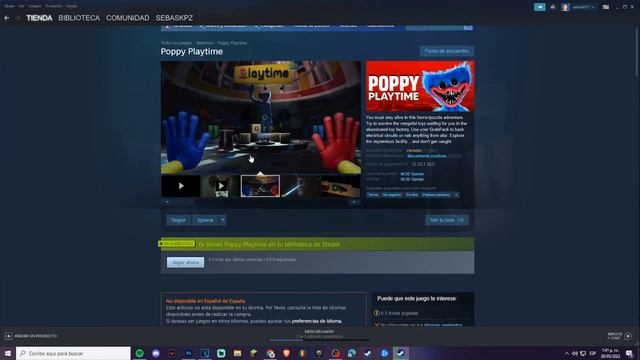Open Microsoft Edge from the taskbar
The height and width of the screenshot is (360, 640).
tap(352, 353)
